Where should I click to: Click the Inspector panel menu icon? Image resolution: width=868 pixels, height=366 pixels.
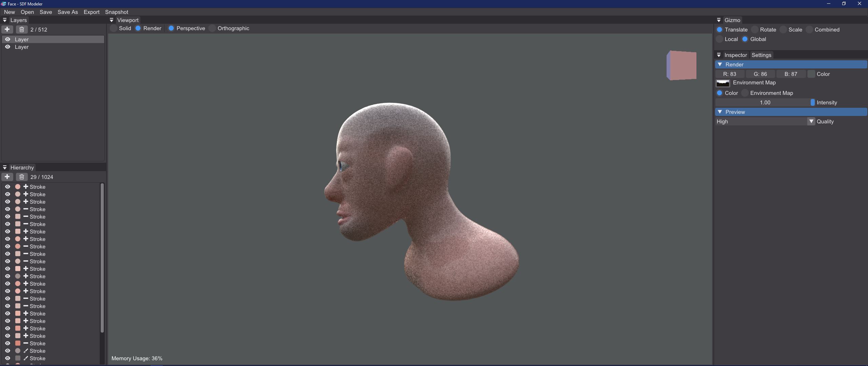(x=719, y=55)
